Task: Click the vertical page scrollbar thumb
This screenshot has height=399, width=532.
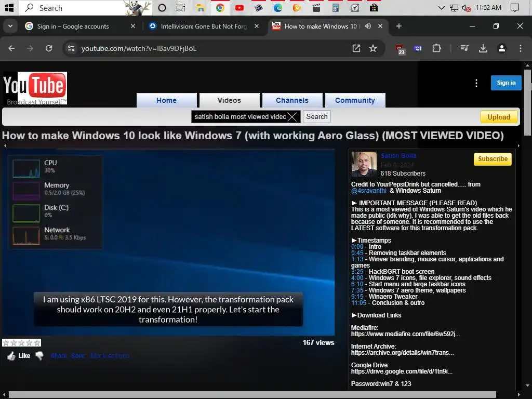Action: click(528, 102)
